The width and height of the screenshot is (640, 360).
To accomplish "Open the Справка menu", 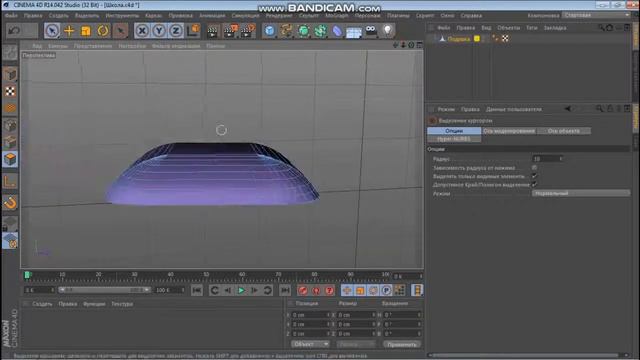I will pos(471,16).
